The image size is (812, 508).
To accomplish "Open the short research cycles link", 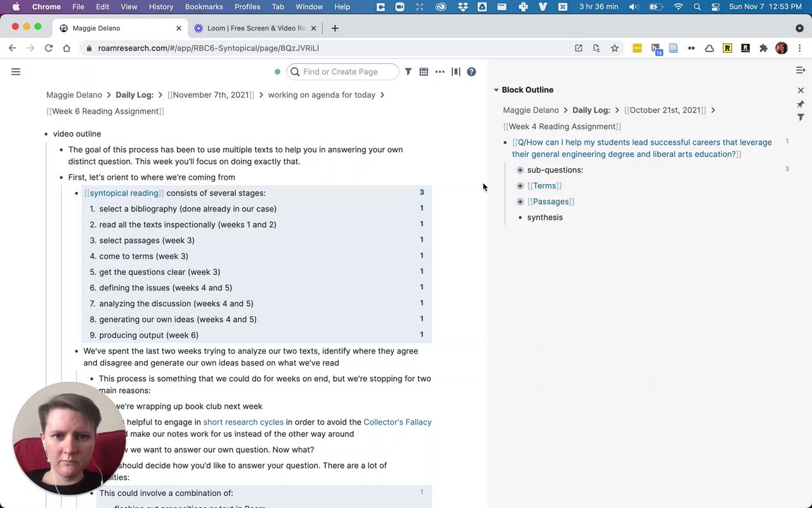I will click(x=243, y=422).
